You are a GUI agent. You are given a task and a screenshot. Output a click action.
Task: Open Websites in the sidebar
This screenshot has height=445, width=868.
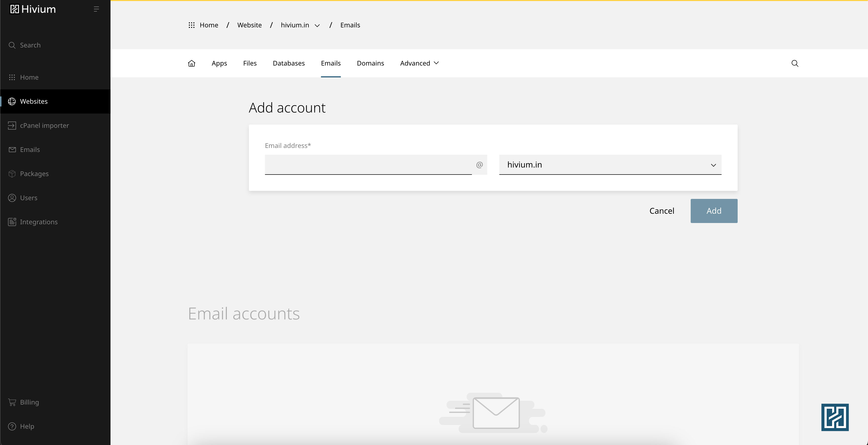click(34, 101)
